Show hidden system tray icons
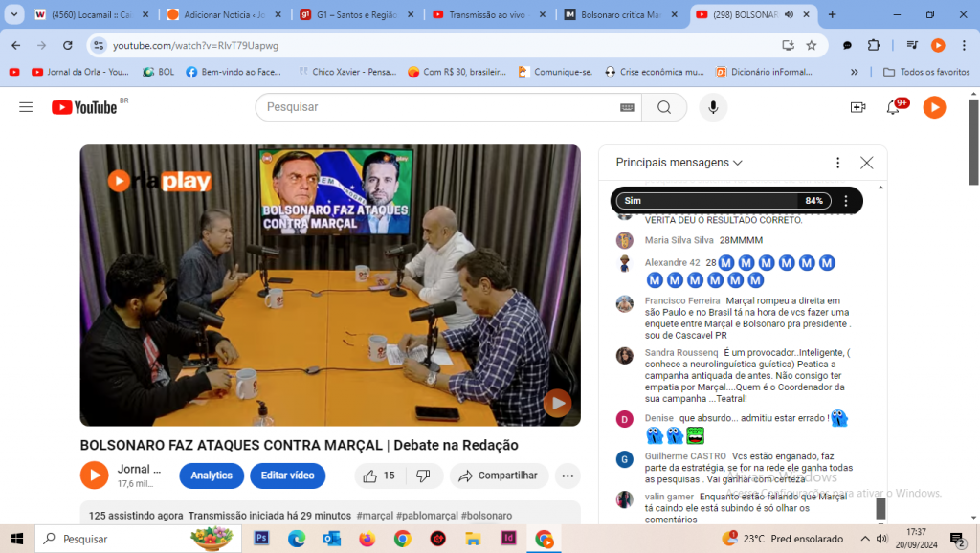The height and width of the screenshot is (553, 980). (865, 539)
